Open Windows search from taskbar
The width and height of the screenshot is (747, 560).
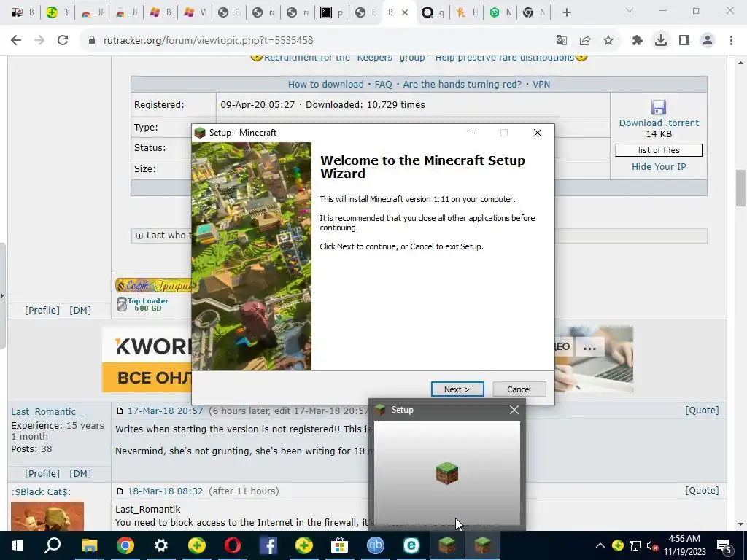click(x=53, y=545)
